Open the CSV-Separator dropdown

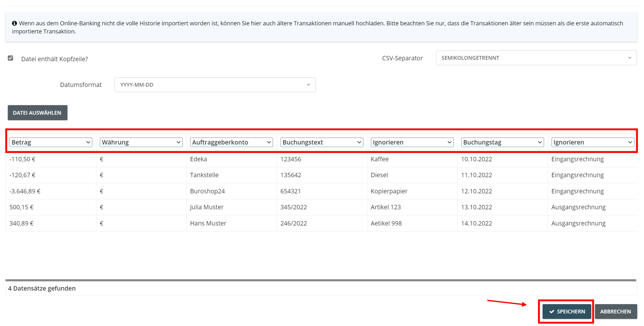536,58
